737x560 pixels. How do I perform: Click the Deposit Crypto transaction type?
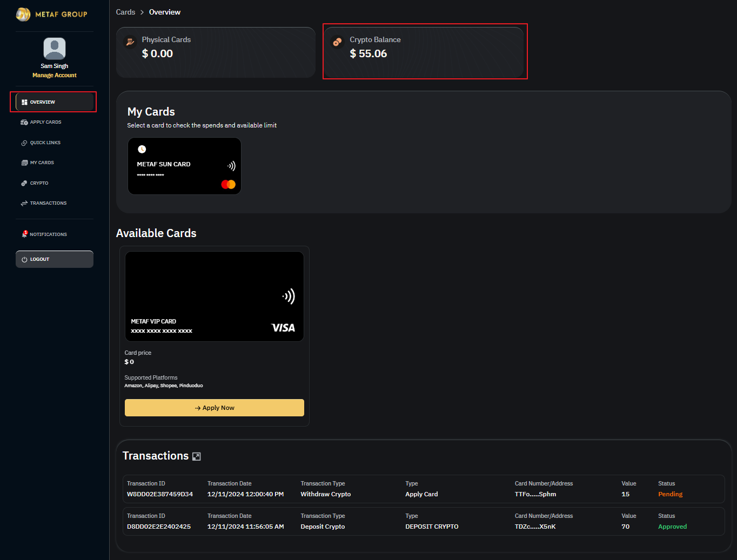323,527
